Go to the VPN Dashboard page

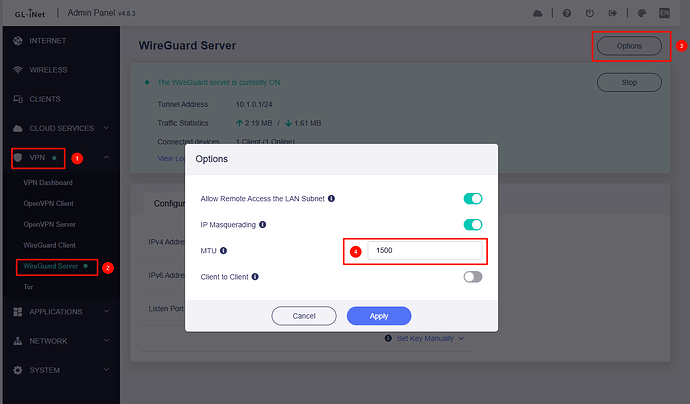click(x=48, y=183)
